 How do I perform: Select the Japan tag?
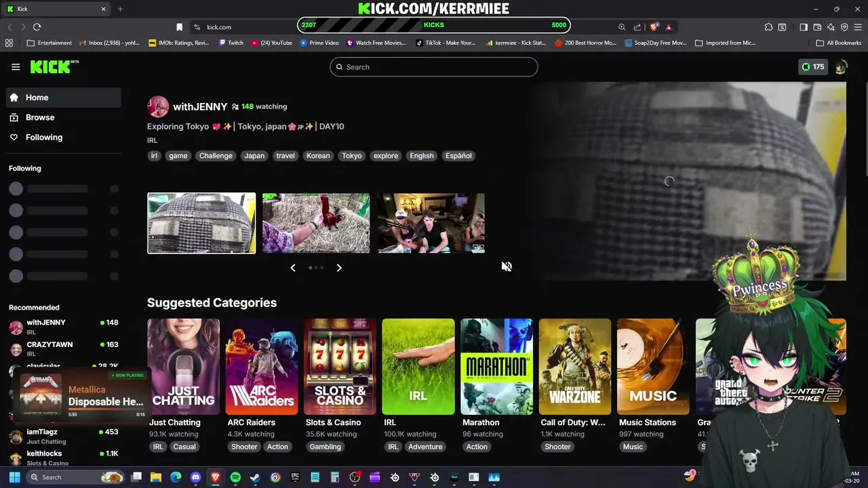pyautogui.click(x=254, y=155)
